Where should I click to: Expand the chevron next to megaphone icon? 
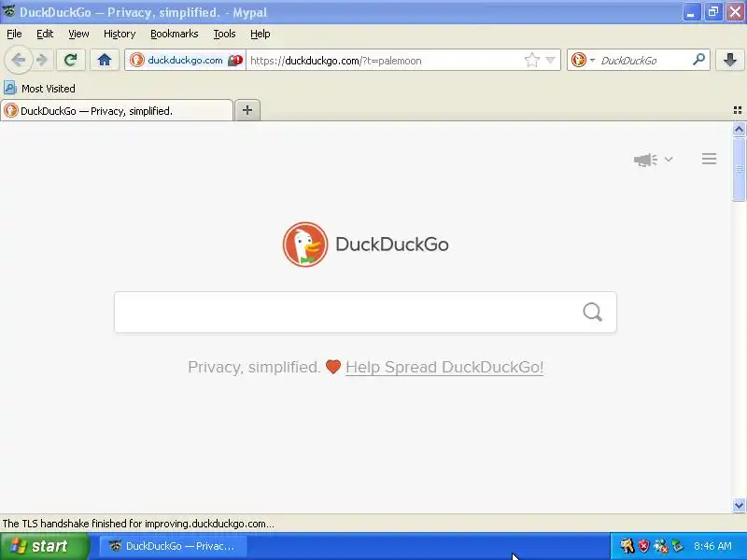669,159
